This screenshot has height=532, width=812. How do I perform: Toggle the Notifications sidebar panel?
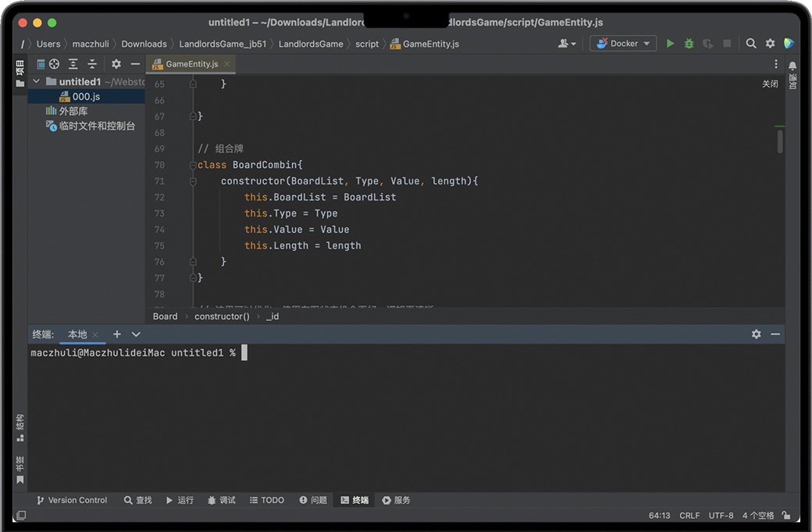point(792,76)
